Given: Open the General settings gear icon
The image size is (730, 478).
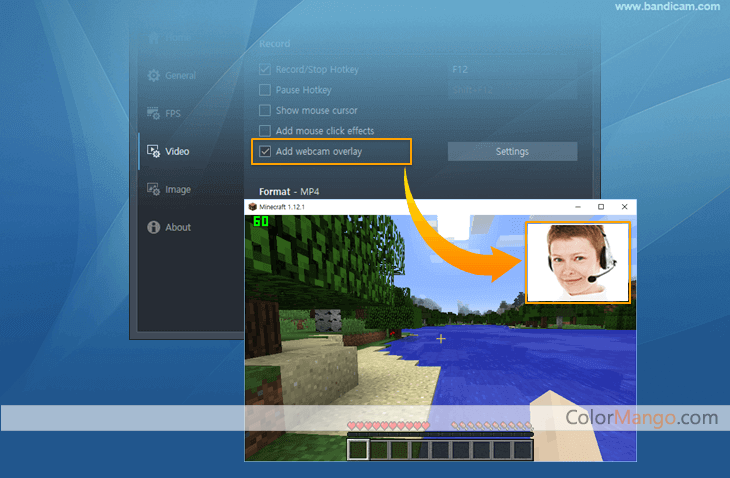Looking at the screenshot, I should pos(153,76).
